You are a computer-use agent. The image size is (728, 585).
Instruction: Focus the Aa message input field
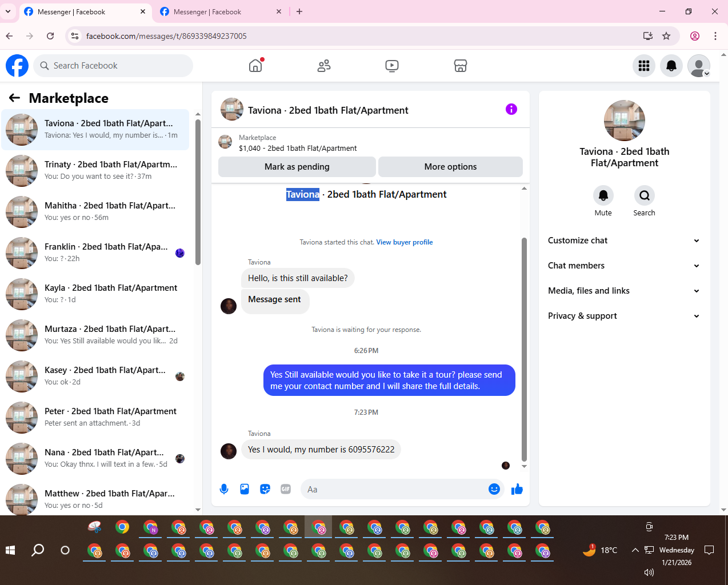(x=394, y=489)
